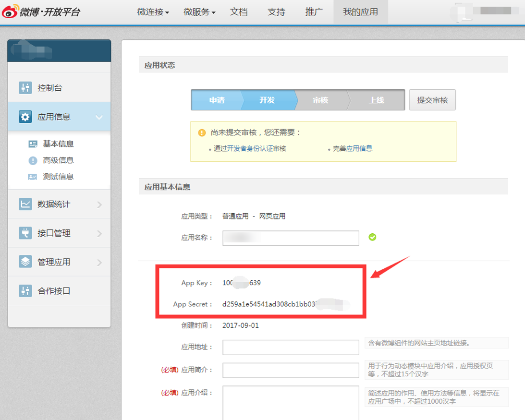The width and height of the screenshot is (525, 420).
Task: Open the 控制台 console icon
Action: 25,88
